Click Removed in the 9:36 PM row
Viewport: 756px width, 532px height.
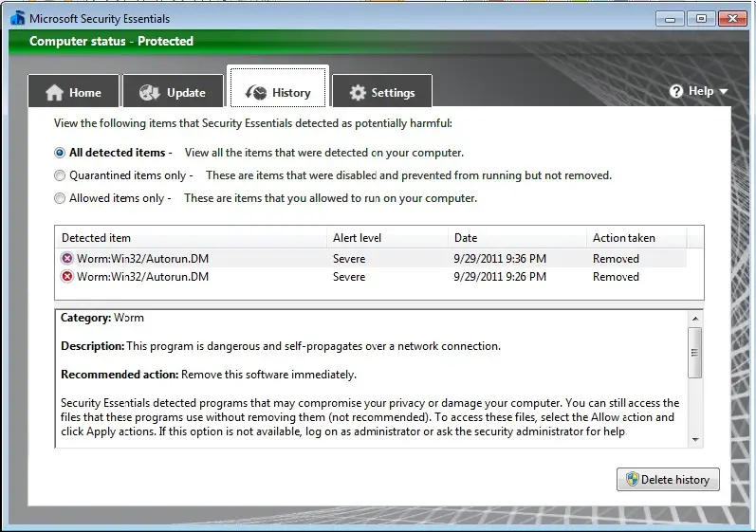616,259
